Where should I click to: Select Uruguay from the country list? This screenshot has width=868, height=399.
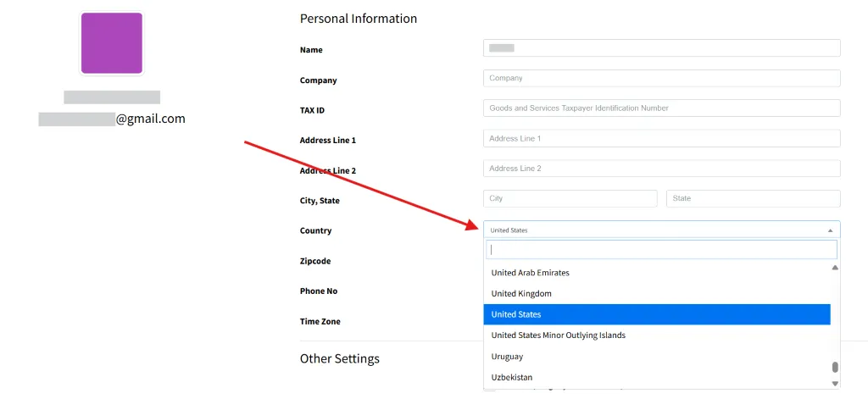pyautogui.click(x=507, y=357)
